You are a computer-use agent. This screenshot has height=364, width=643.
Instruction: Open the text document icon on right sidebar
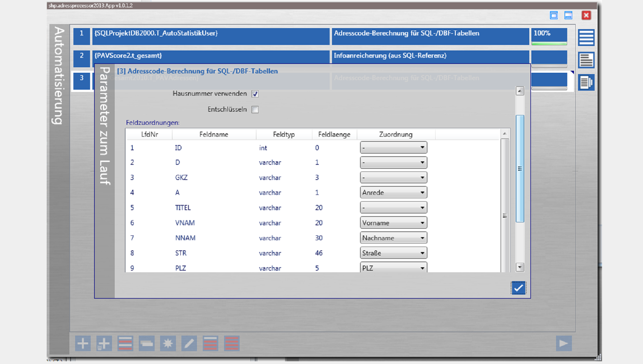coord(586,60)
